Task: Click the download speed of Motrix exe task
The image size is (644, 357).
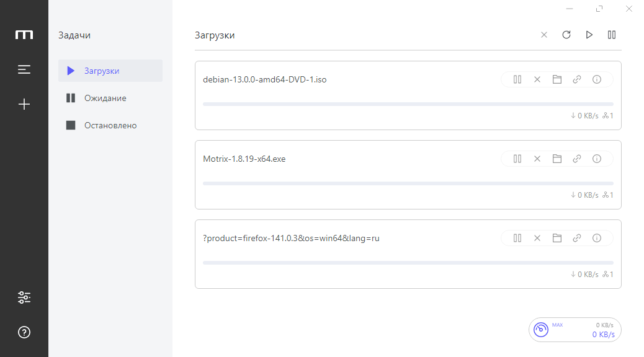Action: (585, 195)
